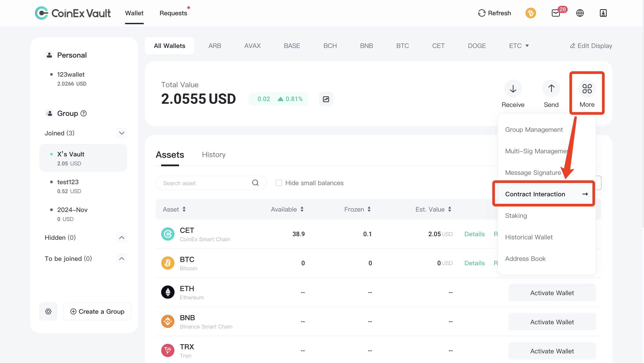Open the mail notifications icon
The image size is (644, 363).
coord(556,13)
